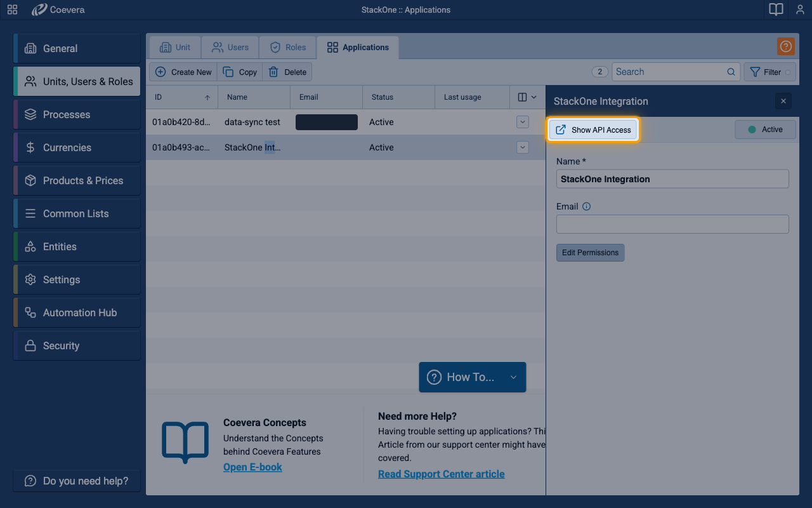Screen dimensions: 812x508
Task: Click the results count badge showing 2
Action: coord(600,72)
